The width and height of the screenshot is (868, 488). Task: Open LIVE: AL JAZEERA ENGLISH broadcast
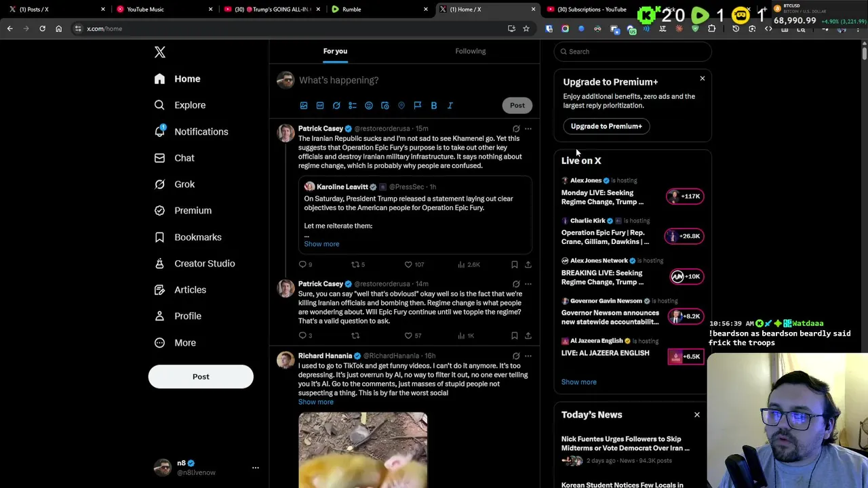(x=632, y=348)
